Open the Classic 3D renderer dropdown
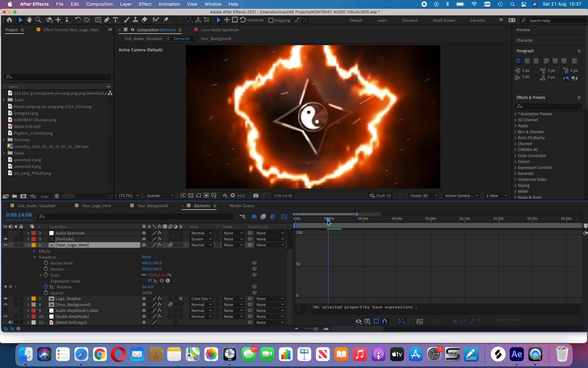 tap(424, 195)
